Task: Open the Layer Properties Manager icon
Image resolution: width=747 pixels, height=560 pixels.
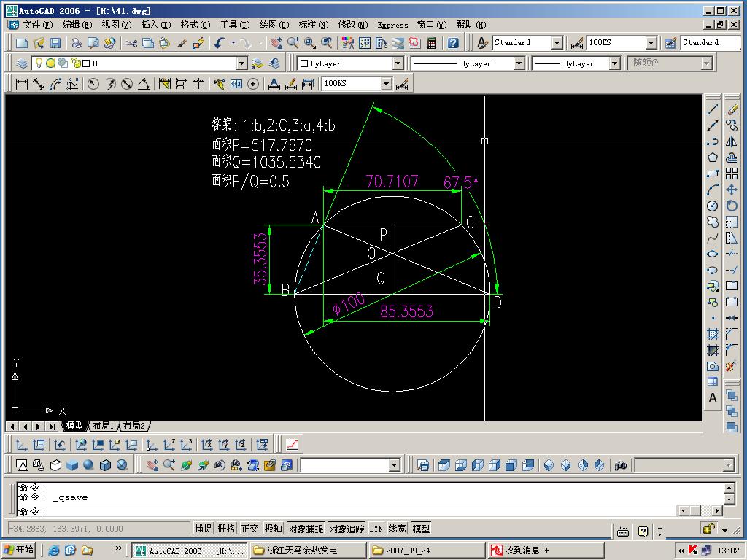Action: tap(21, 63)
